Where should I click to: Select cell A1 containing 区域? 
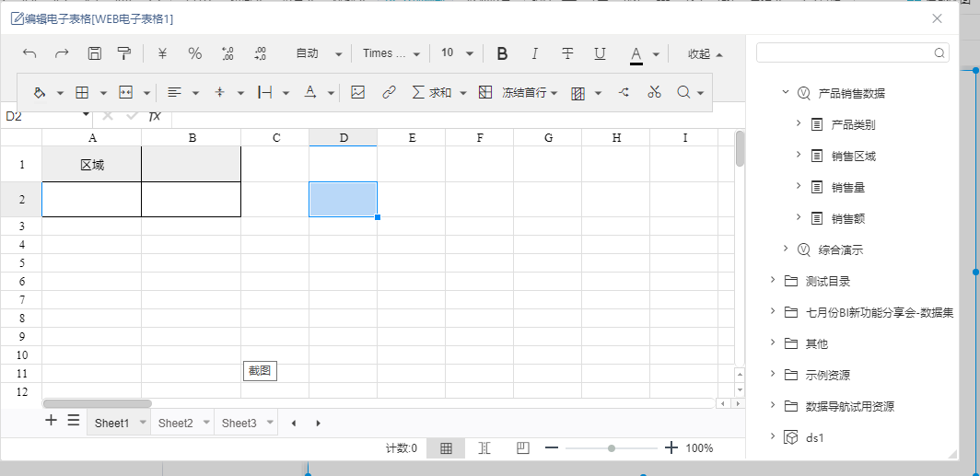point(92,165)
